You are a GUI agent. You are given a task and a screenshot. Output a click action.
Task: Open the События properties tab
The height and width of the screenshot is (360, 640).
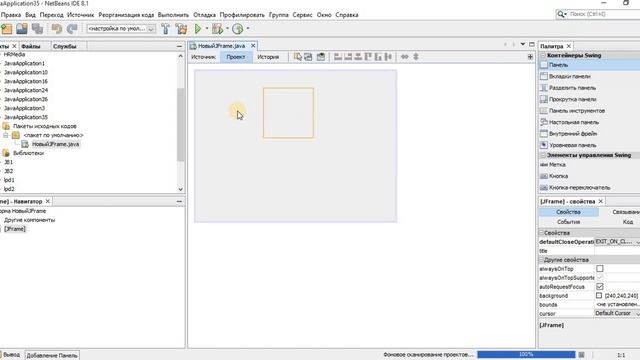569,222
